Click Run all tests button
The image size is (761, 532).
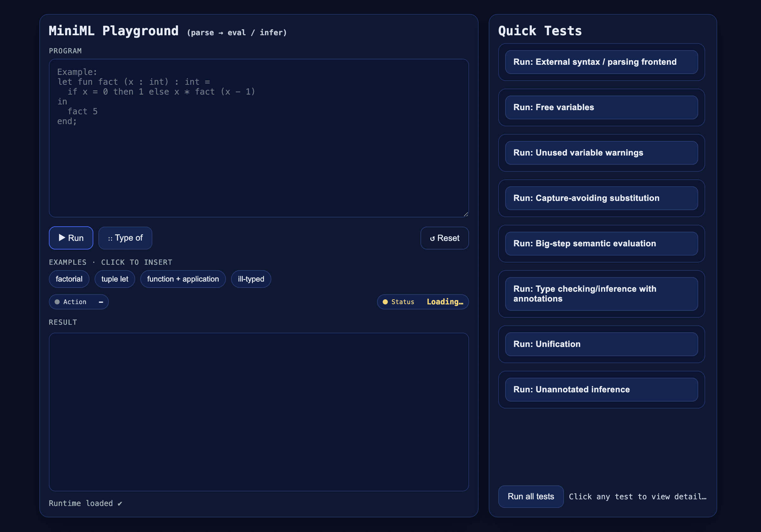(531, 496)
